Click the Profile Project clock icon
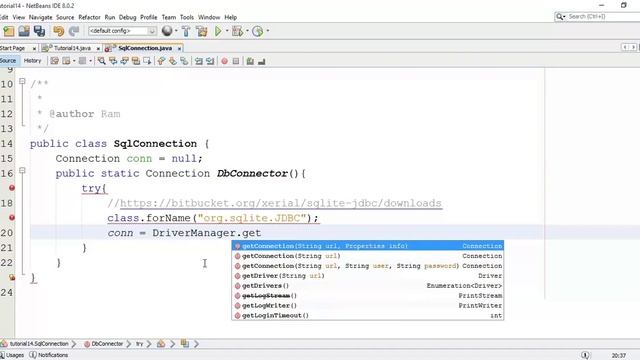This screenshot has height=360, width=640. coord(258,31)
